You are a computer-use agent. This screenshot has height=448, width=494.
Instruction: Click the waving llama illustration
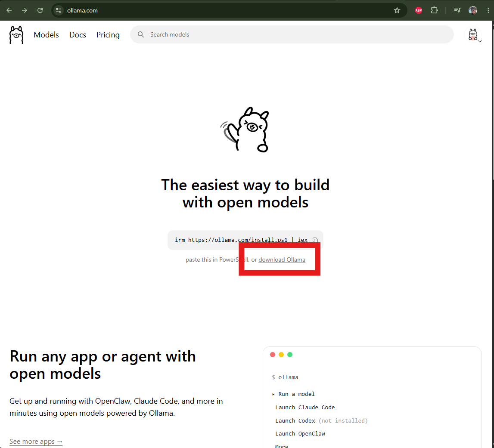click(245, 130)
